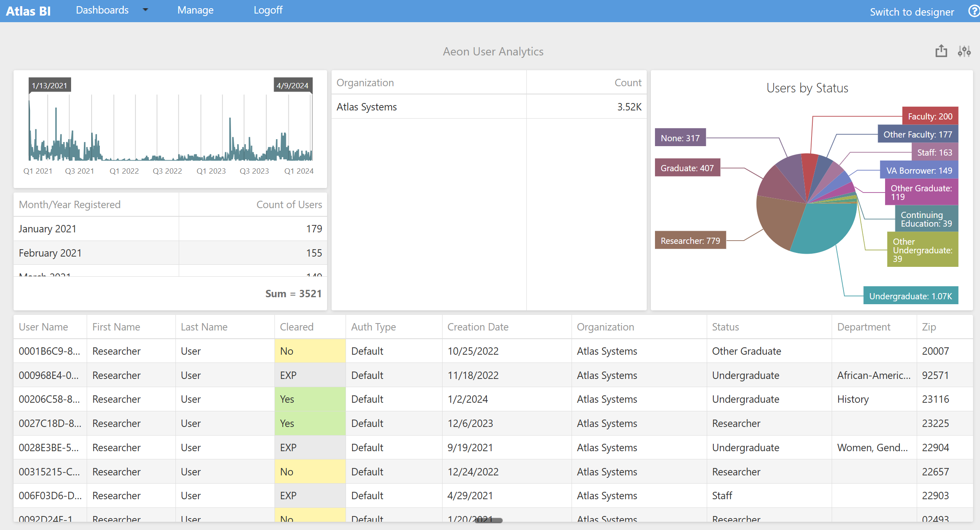Select the Researcher: 779 slice in the pie chart
This screenshot has height=530, width=980.
point(690,240)
